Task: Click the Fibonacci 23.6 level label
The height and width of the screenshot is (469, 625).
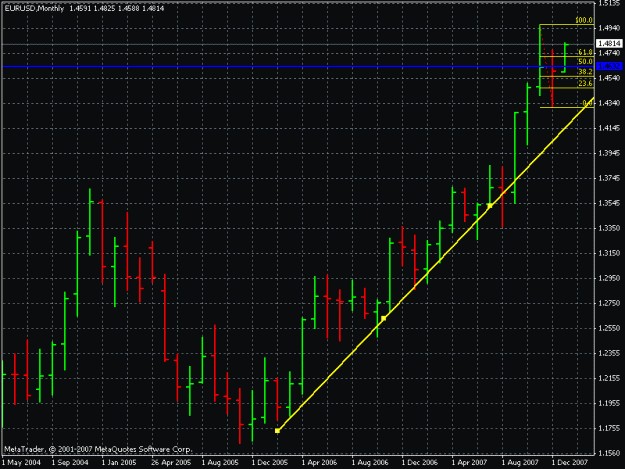Action: tap(585, 83)
